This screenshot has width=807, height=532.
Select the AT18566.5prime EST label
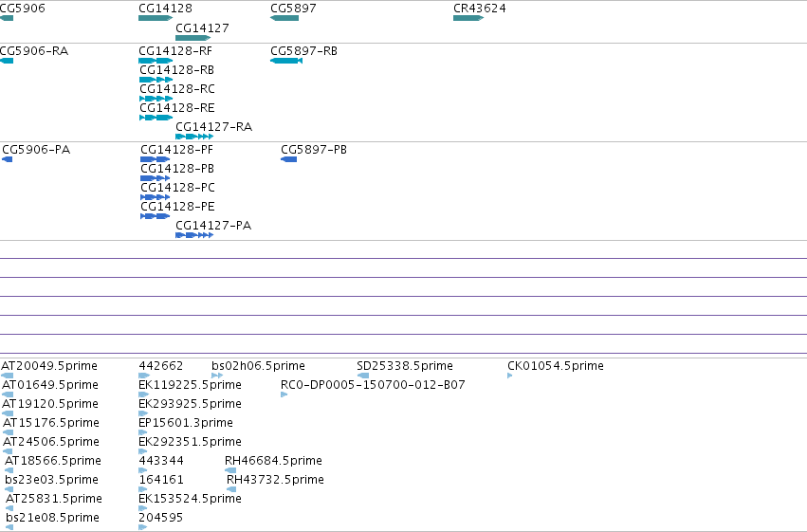(x=53, y=461)
